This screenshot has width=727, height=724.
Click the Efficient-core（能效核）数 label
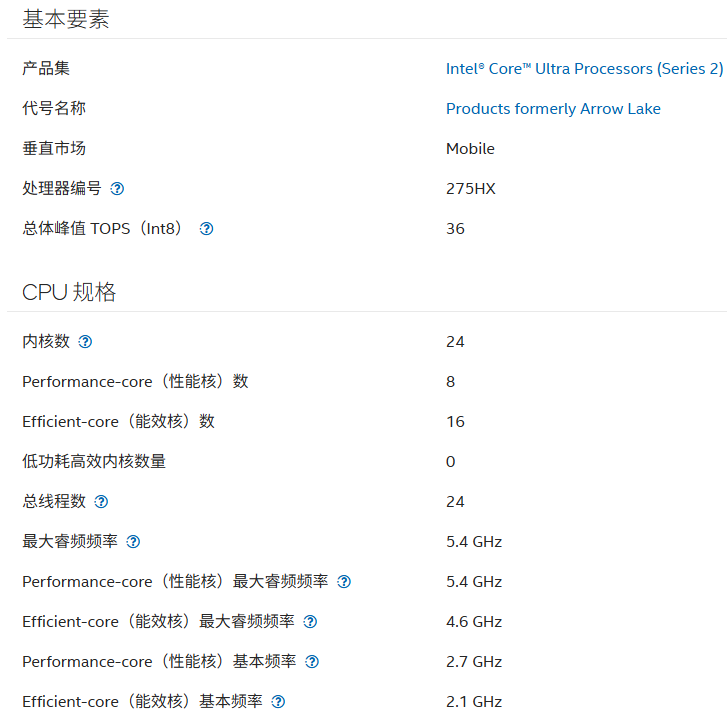pos(118,421)
